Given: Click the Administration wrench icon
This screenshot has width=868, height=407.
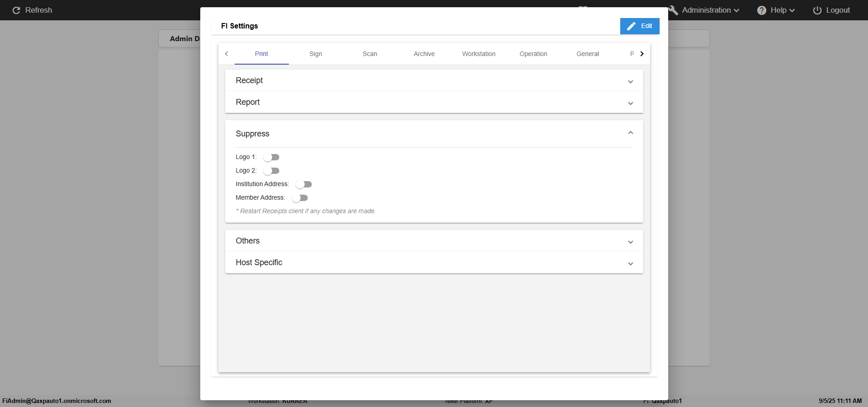Looking at the screenshot, I should click(x=674, y=10).
